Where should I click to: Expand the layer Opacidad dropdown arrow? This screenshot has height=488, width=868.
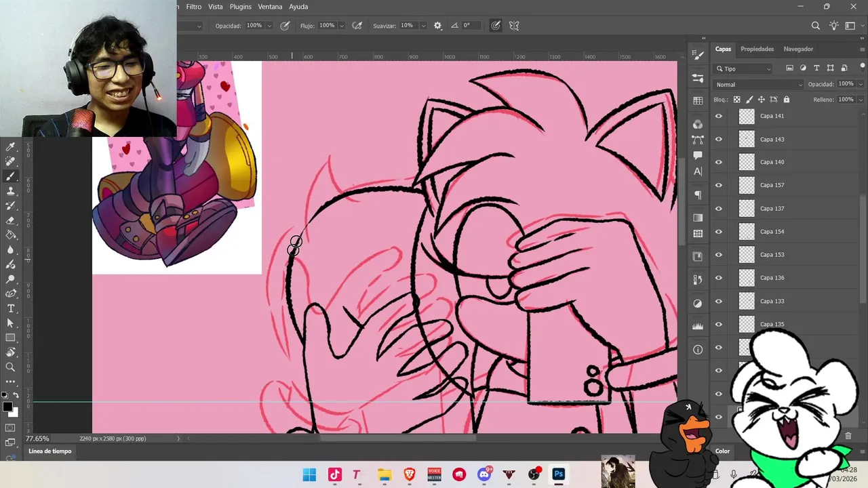pyautogui.click(x=861, y=84)
